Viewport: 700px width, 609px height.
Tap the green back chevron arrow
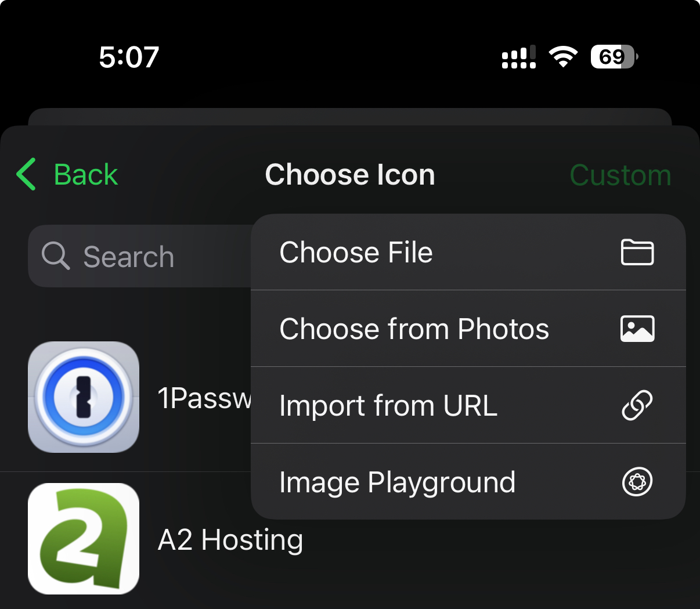pyautogui.click(x=27, y=174)
